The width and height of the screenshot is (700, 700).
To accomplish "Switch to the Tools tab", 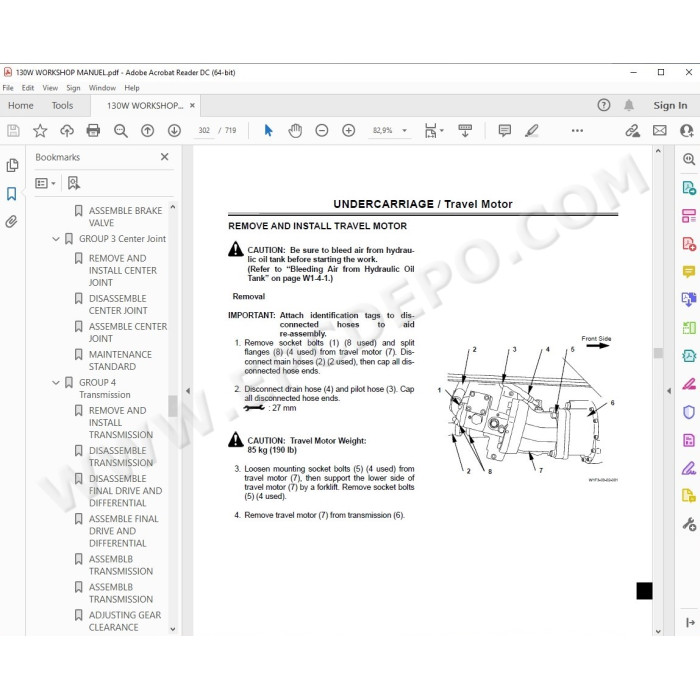I will click(62, 106).
